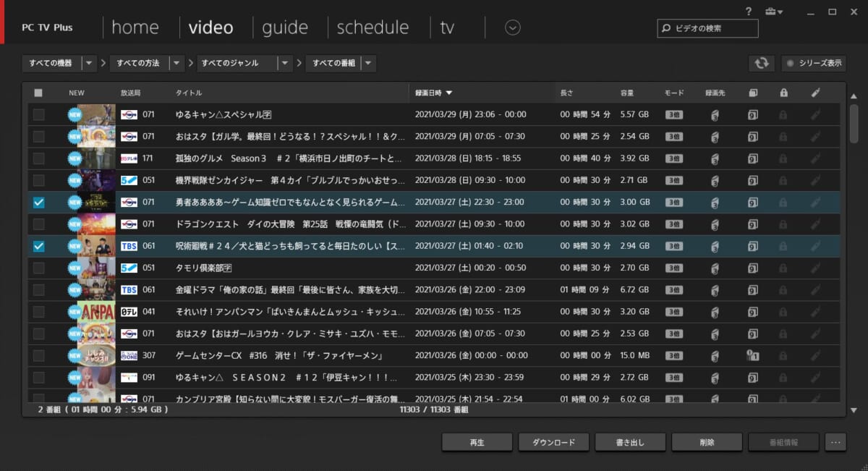
Task: Click the lock column header icon
Action: point(783,93)
